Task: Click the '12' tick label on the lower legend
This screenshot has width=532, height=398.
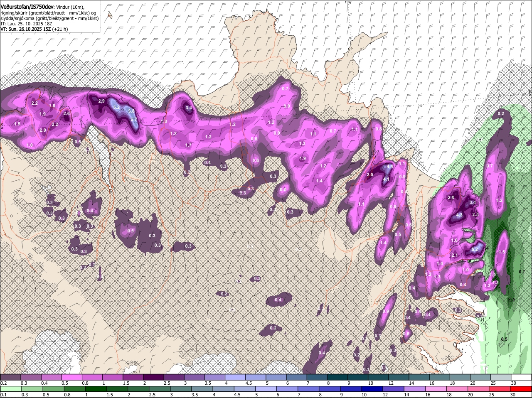Action: (x=385, y=395)
